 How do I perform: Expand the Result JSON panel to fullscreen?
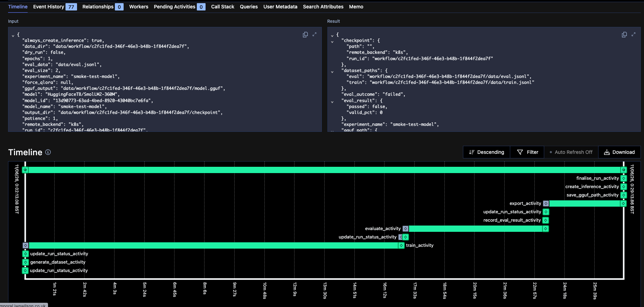633,34
